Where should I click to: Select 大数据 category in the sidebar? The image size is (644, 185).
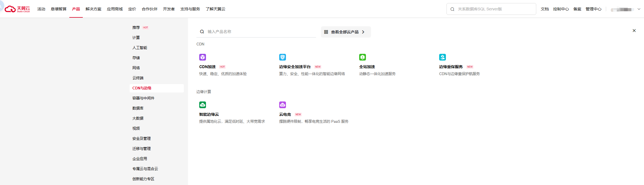click(x=138, y=118)
